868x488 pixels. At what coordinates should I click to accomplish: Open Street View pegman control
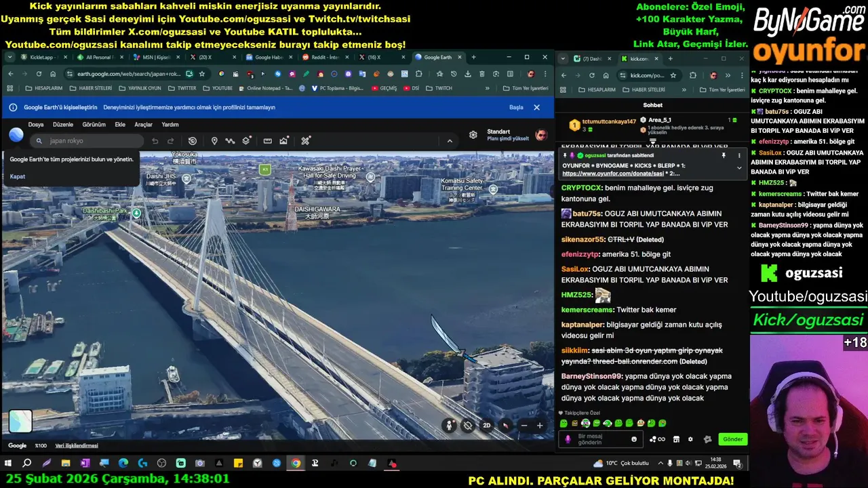coord(449,426)
